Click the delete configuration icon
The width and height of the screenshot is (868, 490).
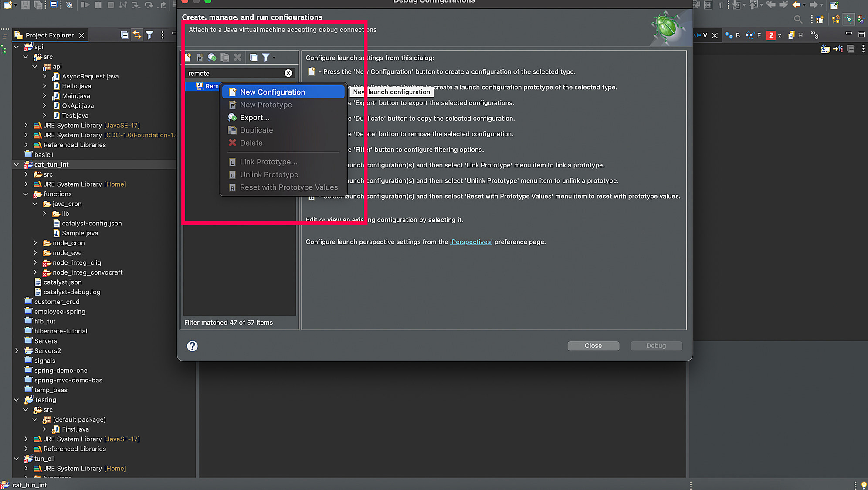(237, 57)
